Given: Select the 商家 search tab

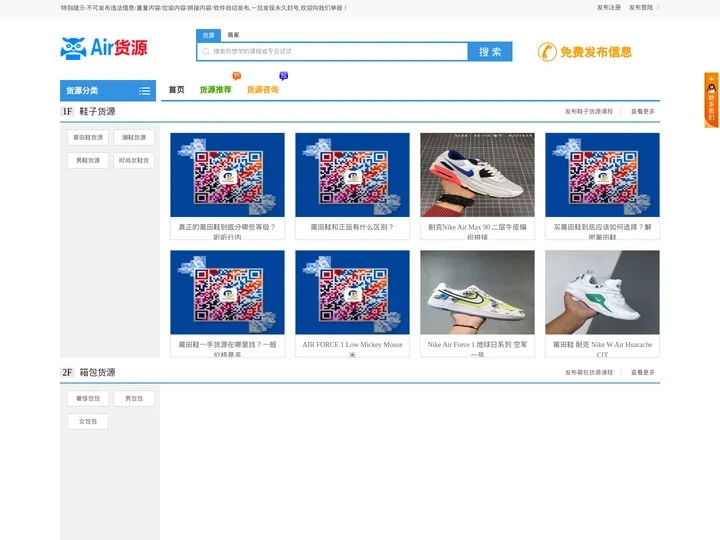Looking at the screenshot, I should (233, 35).
